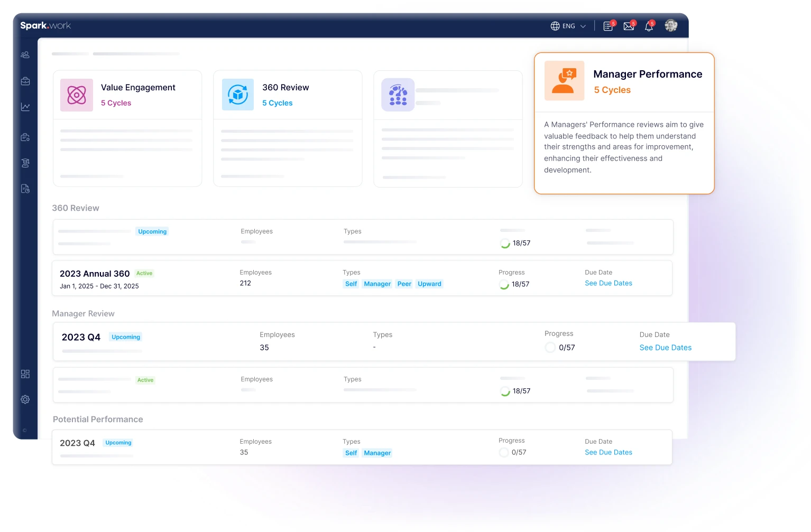Open the Potential Performance 2023 Q4 title
Screen dimensions: 811x532
point(77,443)
